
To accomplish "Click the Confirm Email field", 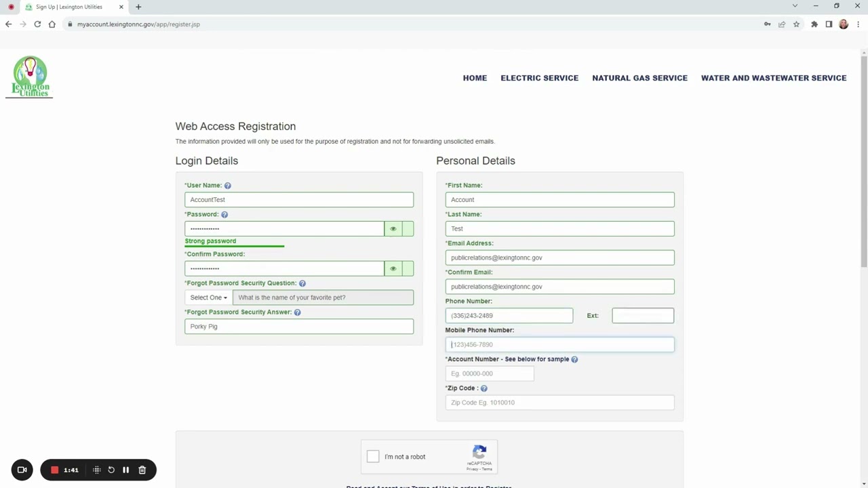I will 560,287.
